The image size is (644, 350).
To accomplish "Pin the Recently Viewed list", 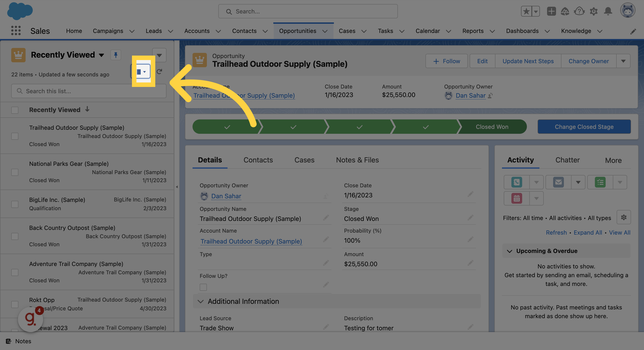I will pos(116,55).
